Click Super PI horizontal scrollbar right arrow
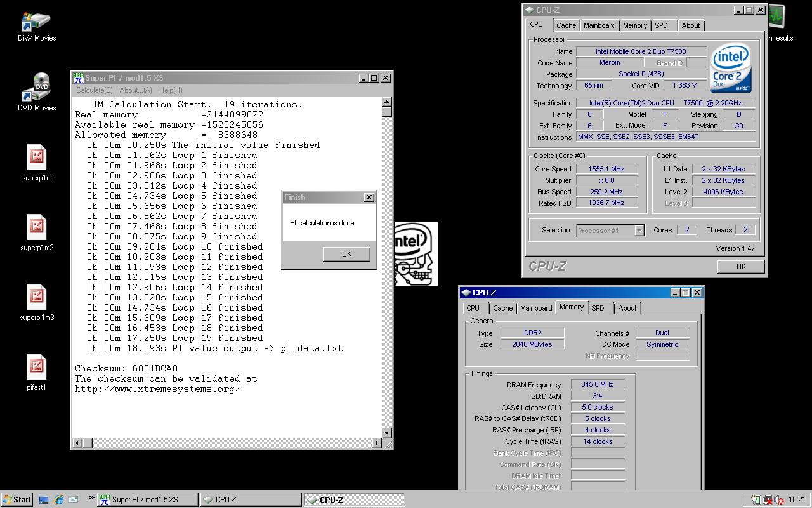This screenshot has width=812, height=508. click(377, 443)
